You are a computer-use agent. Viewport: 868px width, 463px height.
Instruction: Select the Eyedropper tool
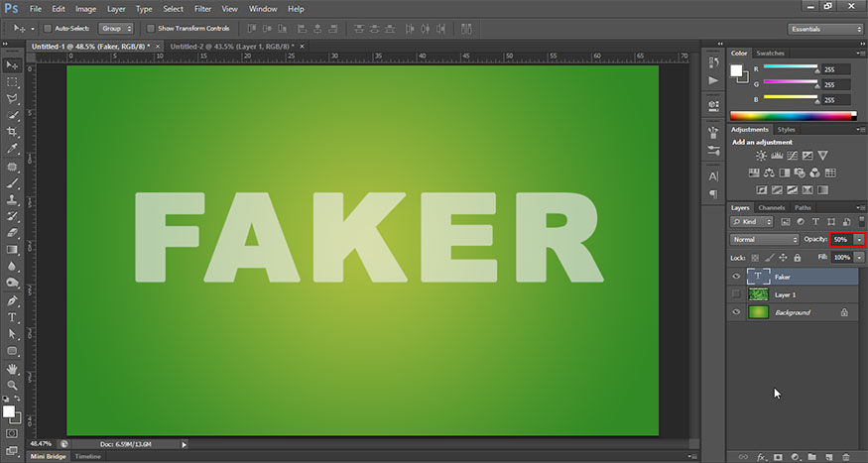coord(12,149)
